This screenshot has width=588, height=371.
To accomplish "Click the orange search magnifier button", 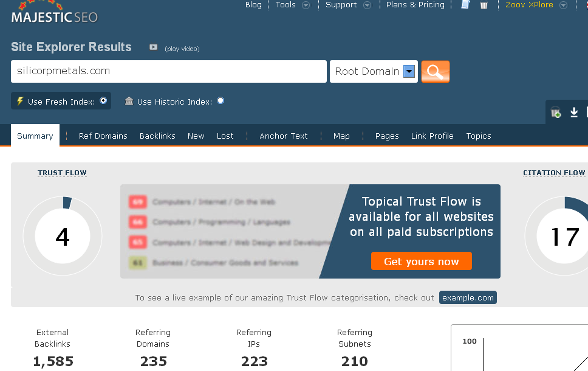I will 436,71.
